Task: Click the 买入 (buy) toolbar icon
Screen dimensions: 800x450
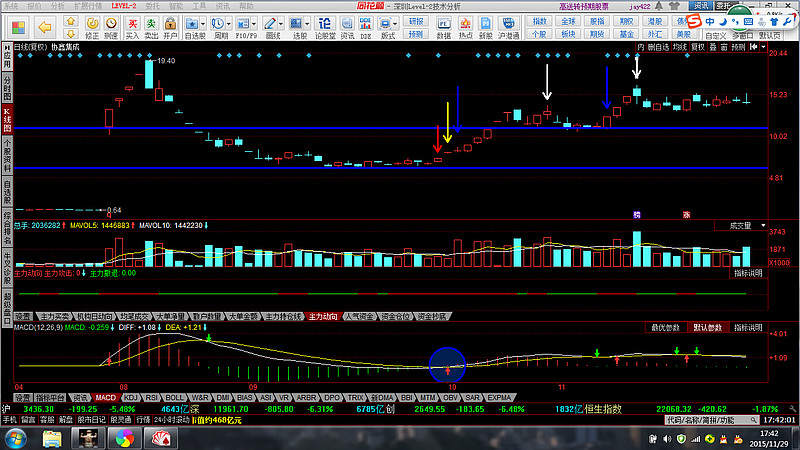Action: (133, 24)
